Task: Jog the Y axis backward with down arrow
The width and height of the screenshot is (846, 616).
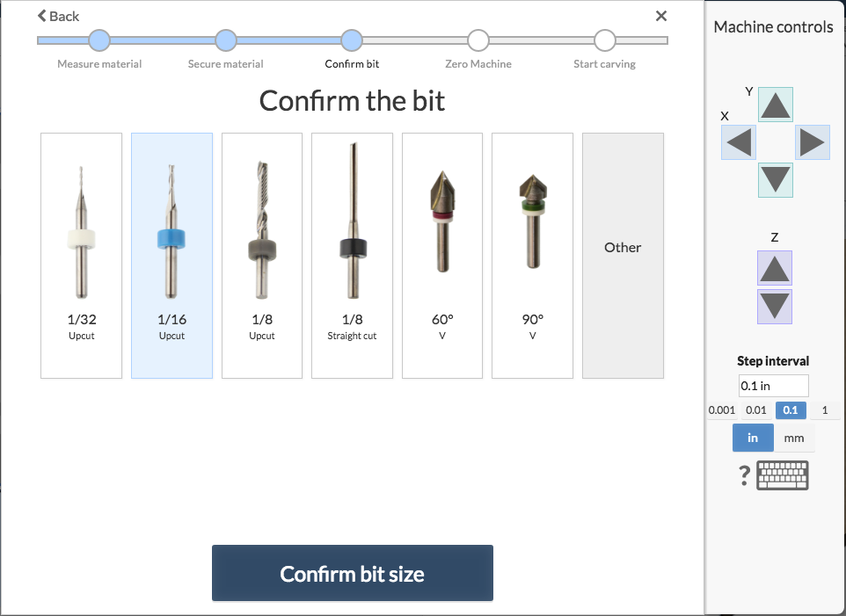Action: 775,179
